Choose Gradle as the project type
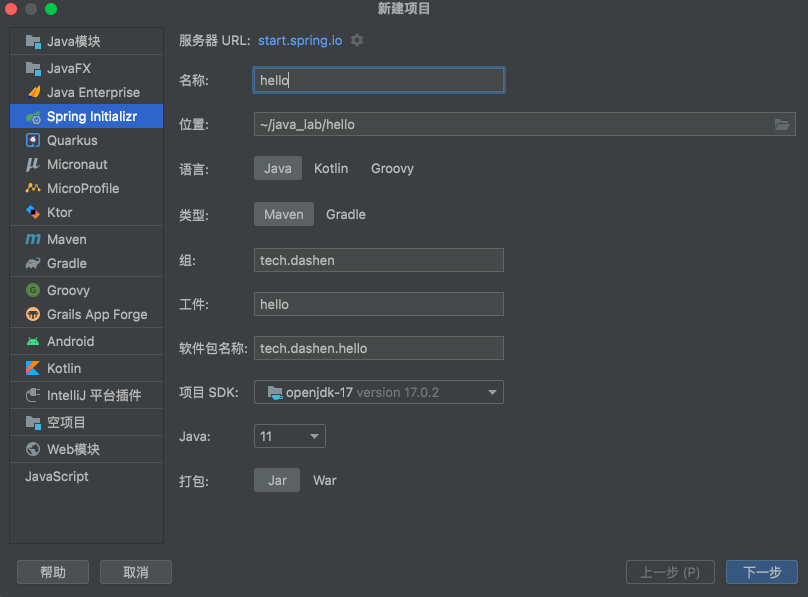This screenshot has height=597, width=808. [x=346, y=214]
